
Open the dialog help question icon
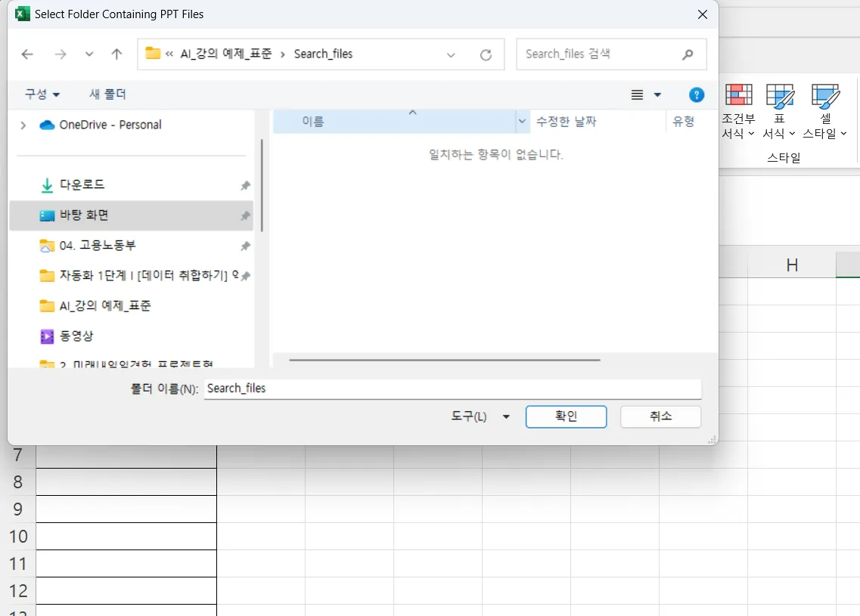pyautogui.click(x=697, y=94)
